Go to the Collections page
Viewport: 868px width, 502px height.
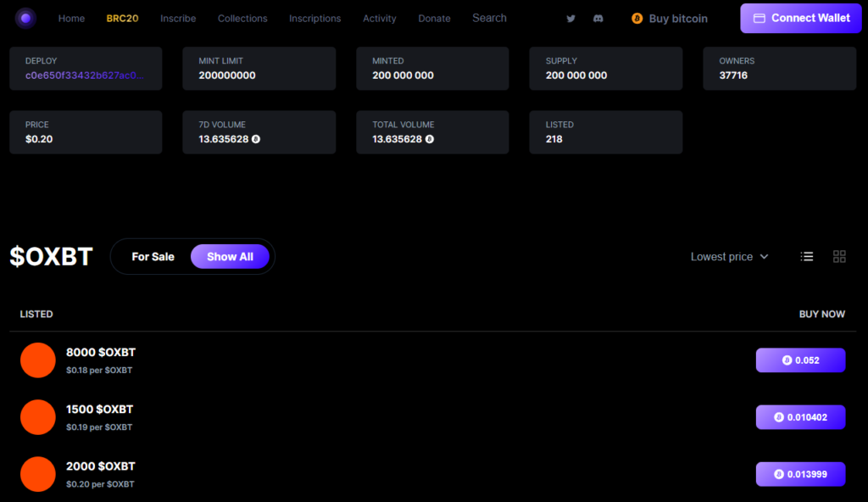tap(242, 19)
